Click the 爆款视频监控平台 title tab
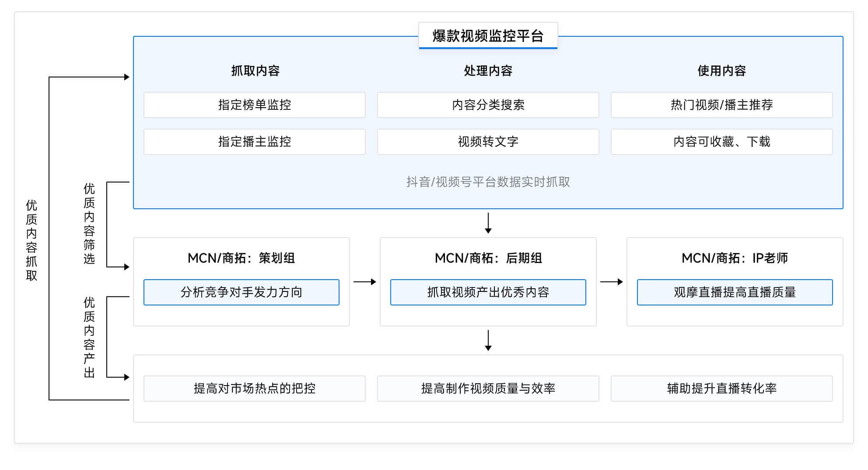The height and width of the screenshot is (470, 868). tap(488, 36)
